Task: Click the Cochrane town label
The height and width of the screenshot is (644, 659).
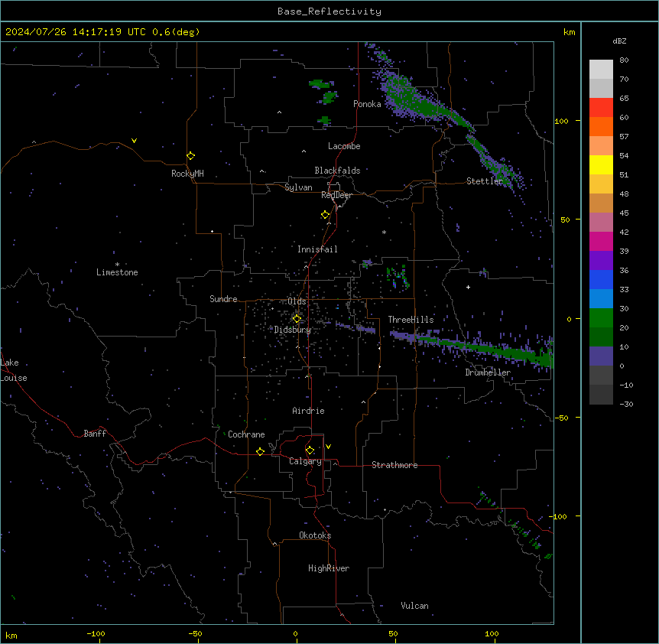Action: click(x=246, y=434)
